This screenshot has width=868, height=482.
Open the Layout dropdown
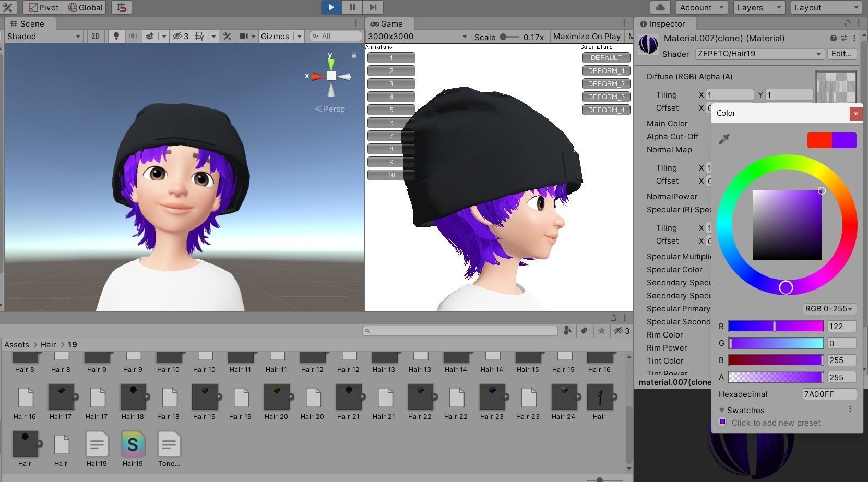[826, 7]
